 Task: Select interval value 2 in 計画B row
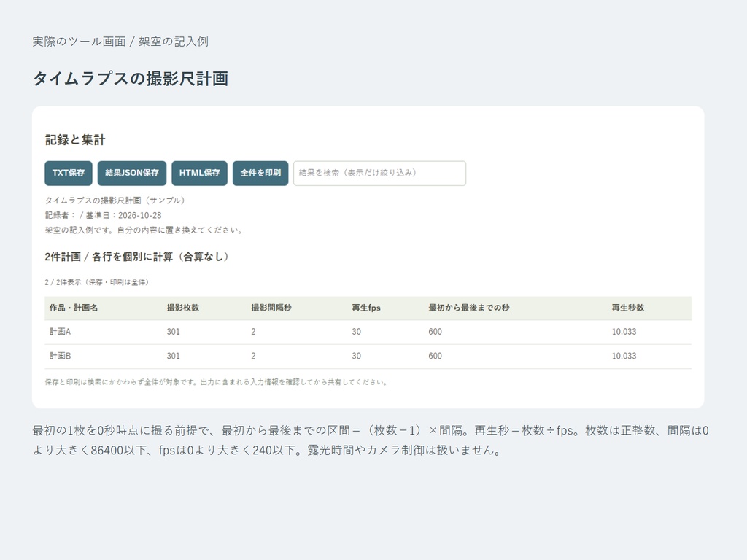coord(253,356)
